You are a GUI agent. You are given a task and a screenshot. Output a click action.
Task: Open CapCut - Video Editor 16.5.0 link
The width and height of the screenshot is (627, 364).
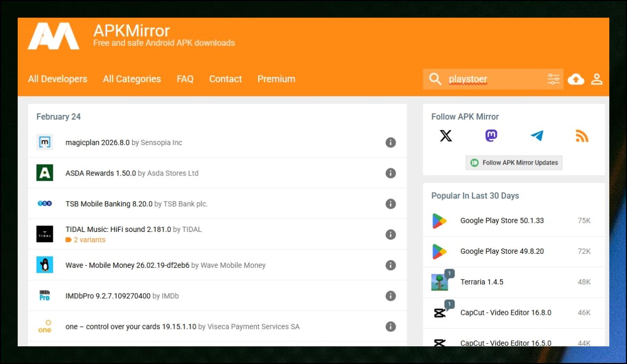tap(506, 343)
